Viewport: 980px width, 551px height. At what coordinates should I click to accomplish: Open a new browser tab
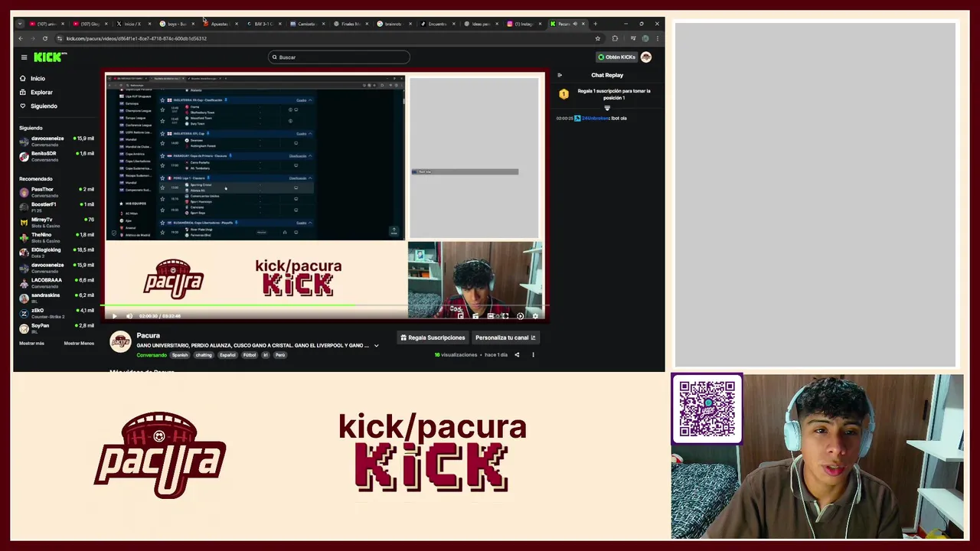[595, 24]
